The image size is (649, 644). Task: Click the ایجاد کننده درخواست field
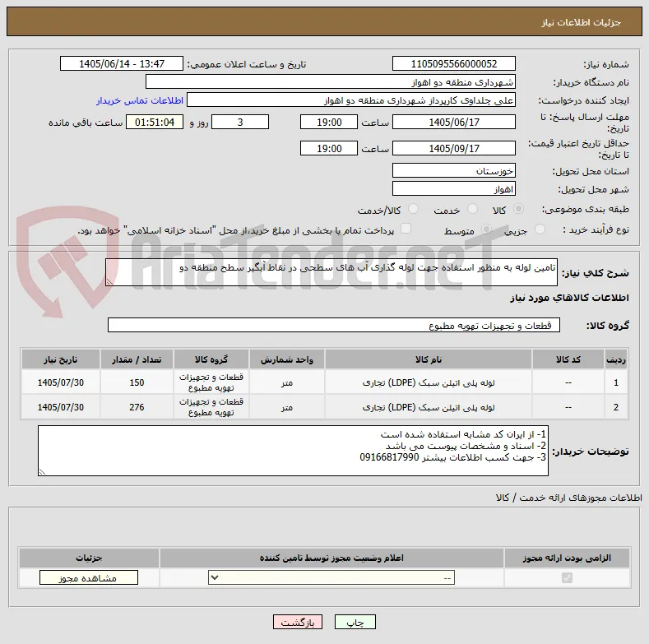pyautogui.click(x=351, y=100)
